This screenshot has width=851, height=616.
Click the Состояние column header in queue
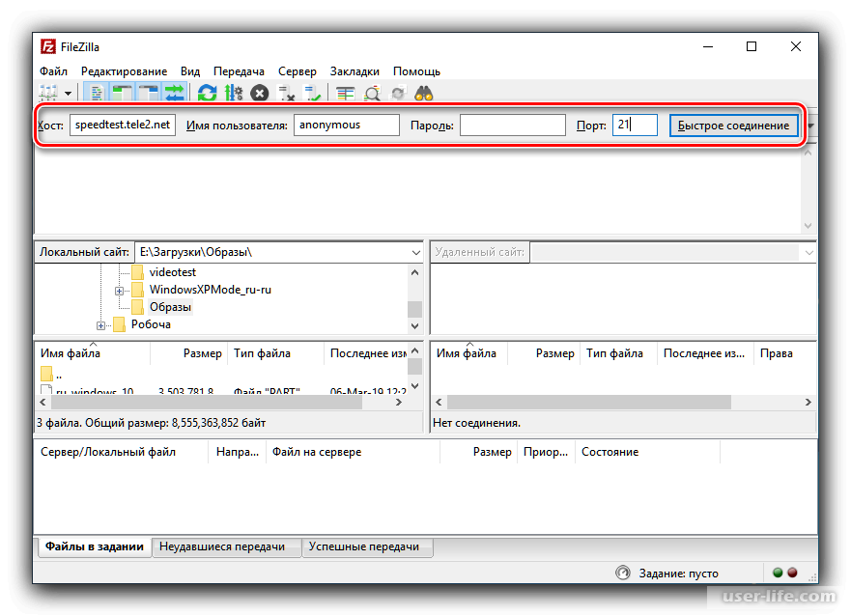pos(647,452)
